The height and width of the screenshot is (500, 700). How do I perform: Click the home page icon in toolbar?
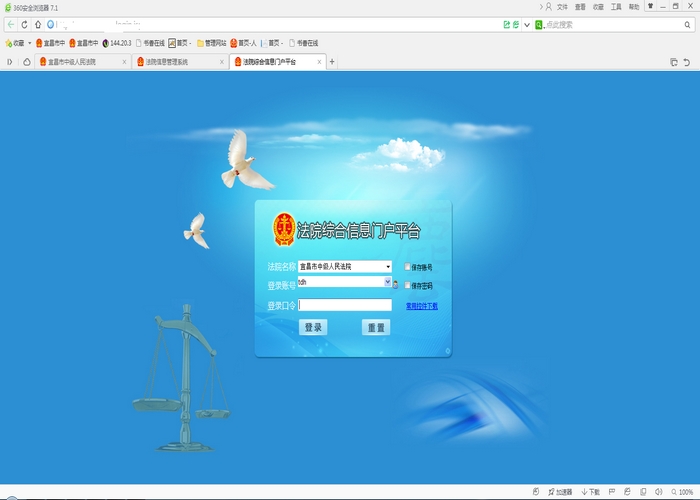click(x=38, y=24)
